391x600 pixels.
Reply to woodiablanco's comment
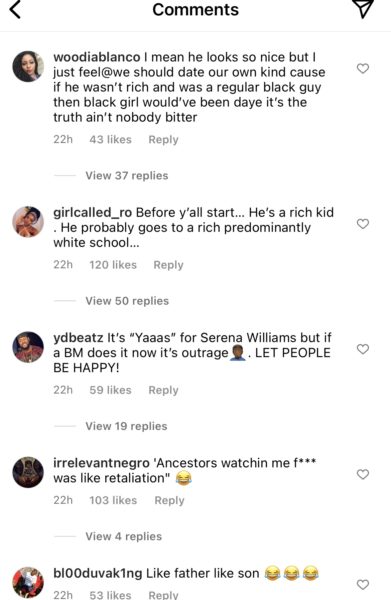(x=163, y=140)
